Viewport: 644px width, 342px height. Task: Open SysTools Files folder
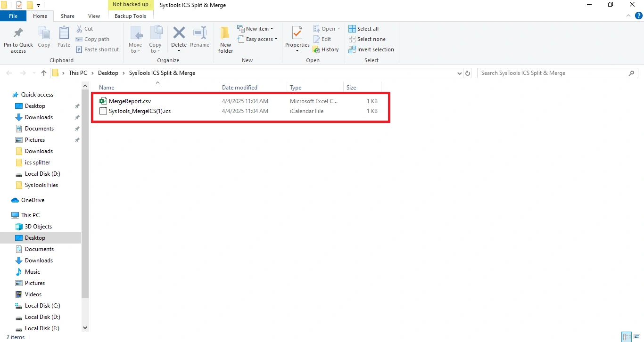coord(41,185)
